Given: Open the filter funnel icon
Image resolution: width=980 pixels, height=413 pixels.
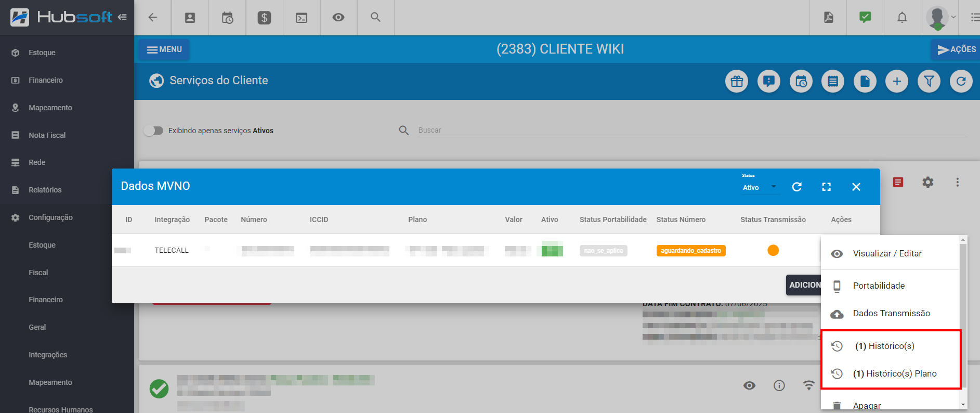Looking at the screenshot, I should tap(929, 81).
